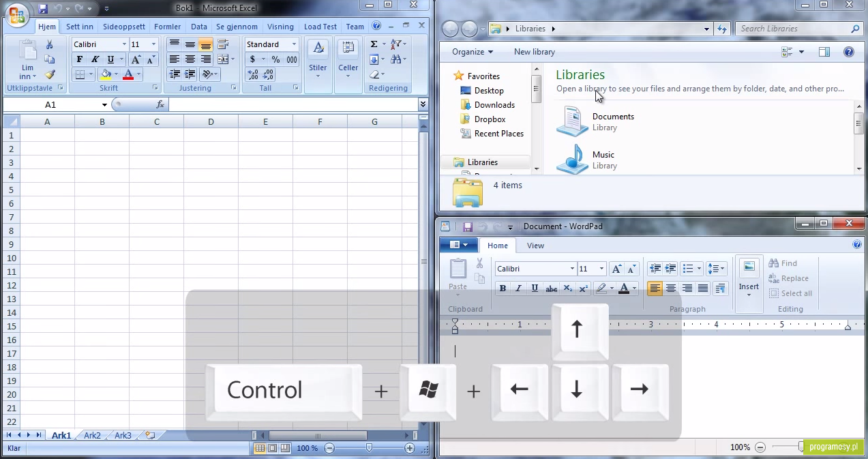The height and width of the screenshot is (459, 868).
Task: Open Desktop in Explorer Favorites
Action: [482, 91]
